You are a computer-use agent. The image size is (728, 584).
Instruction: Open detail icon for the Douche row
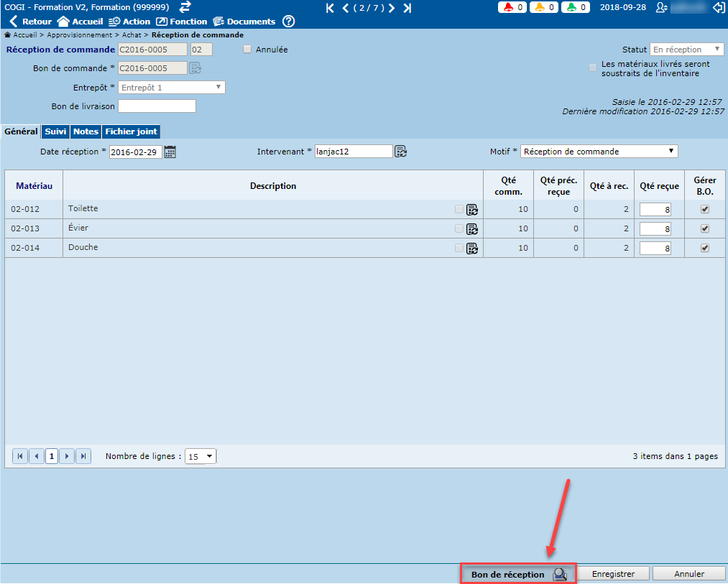[x=472, y=249]
